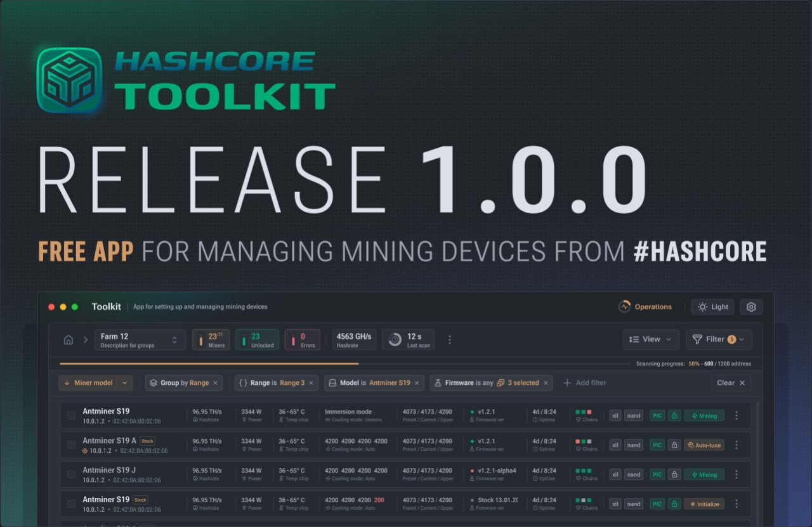Check the Immersion mode Antminer S19 row

[x=71, y=416]
